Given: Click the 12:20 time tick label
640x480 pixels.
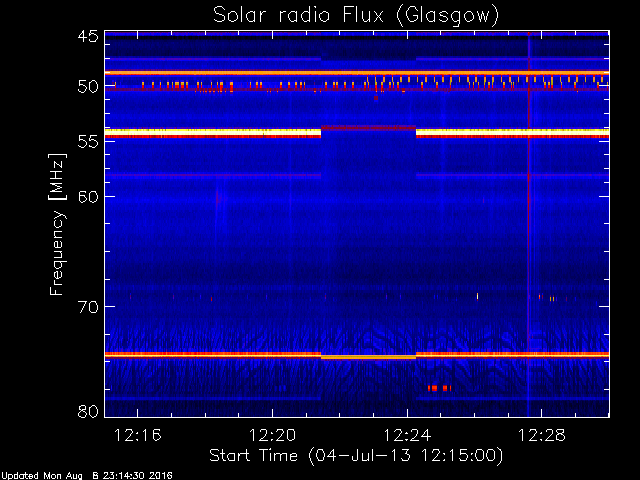Looking at the screenshot, I should pyautogui.click(x=272, y=435).
